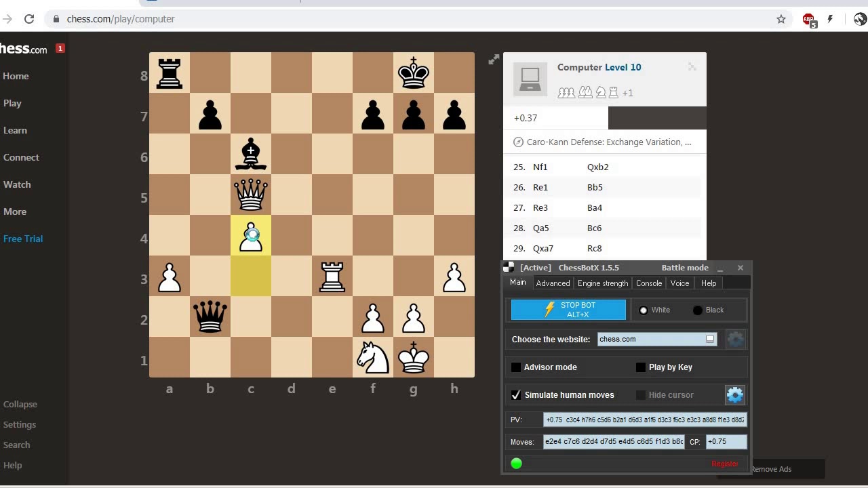Click the black queen on b2
The image size is (868, 488).
tap(210, 317)
